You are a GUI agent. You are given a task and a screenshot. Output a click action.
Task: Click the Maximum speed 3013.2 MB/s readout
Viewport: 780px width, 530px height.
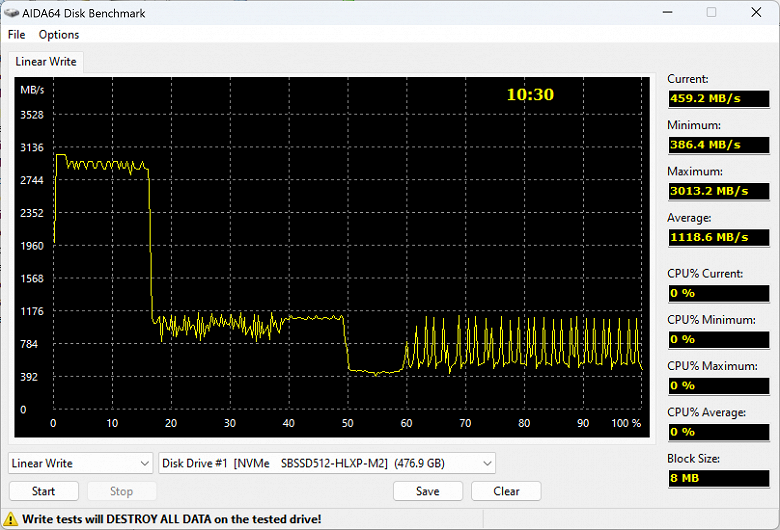719,191
